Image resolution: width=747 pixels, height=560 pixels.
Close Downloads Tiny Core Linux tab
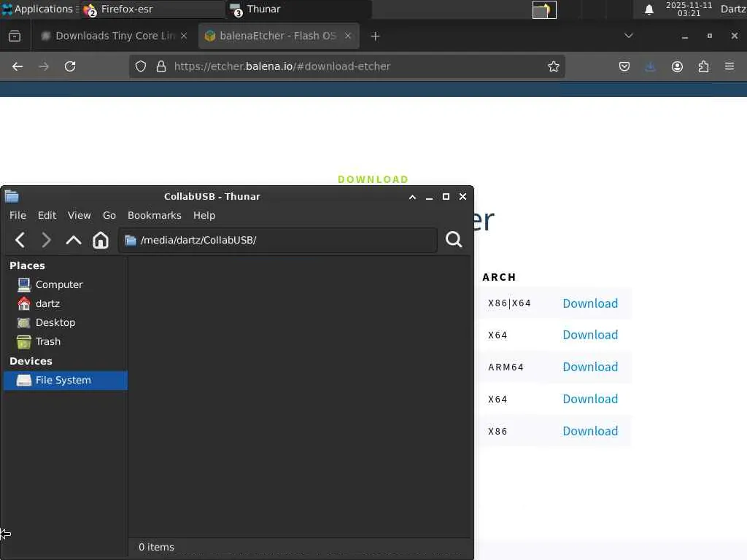[x=184, y=36]
